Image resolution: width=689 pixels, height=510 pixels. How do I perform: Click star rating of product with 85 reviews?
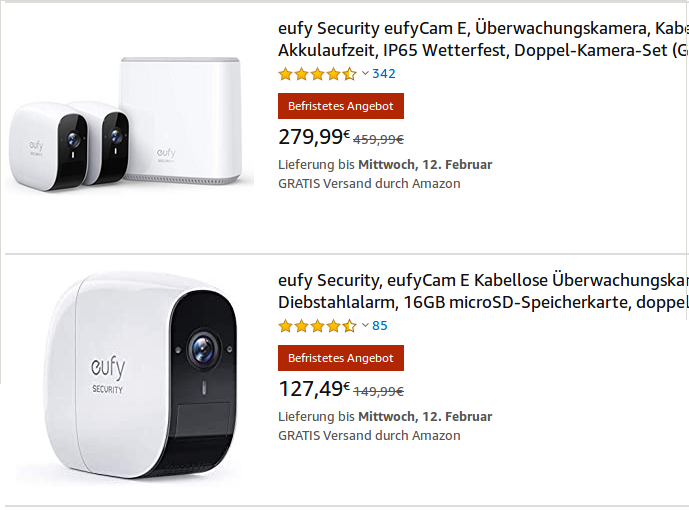(317, 326)
